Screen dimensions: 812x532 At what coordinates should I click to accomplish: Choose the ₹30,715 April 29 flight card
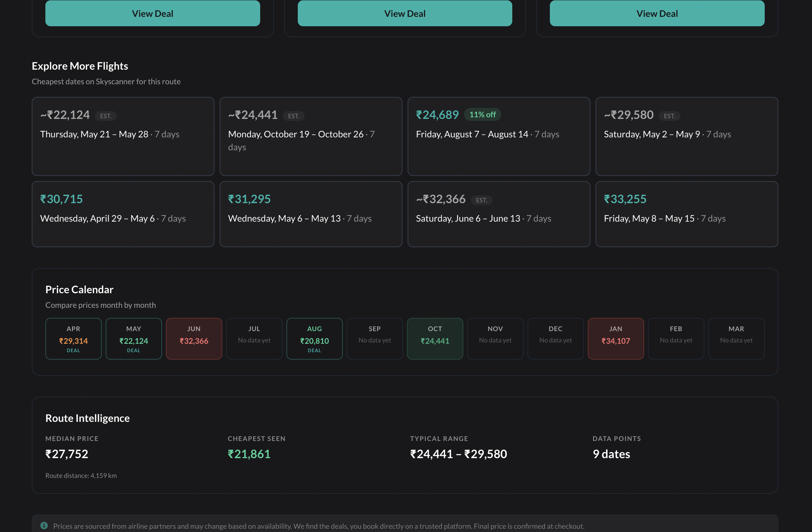[123, 214]
